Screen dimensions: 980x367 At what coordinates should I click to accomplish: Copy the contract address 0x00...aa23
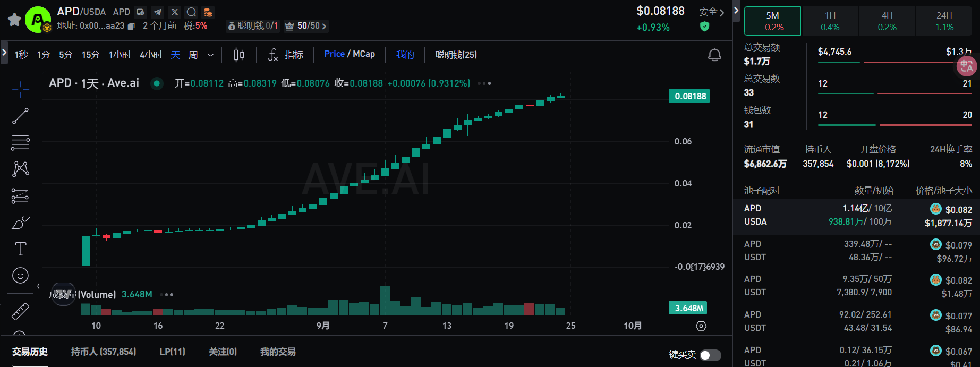point(132,26)
